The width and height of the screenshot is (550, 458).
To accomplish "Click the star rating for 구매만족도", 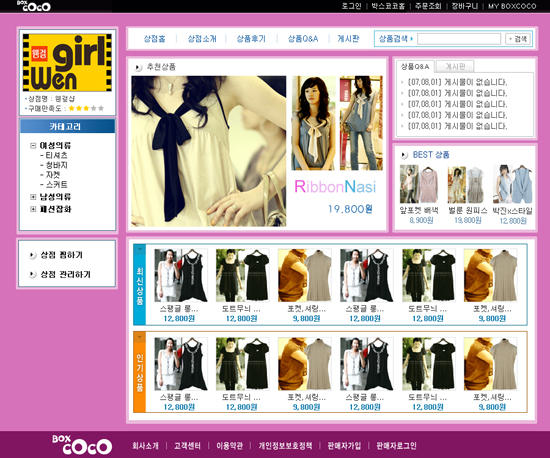I will (86, 108).
